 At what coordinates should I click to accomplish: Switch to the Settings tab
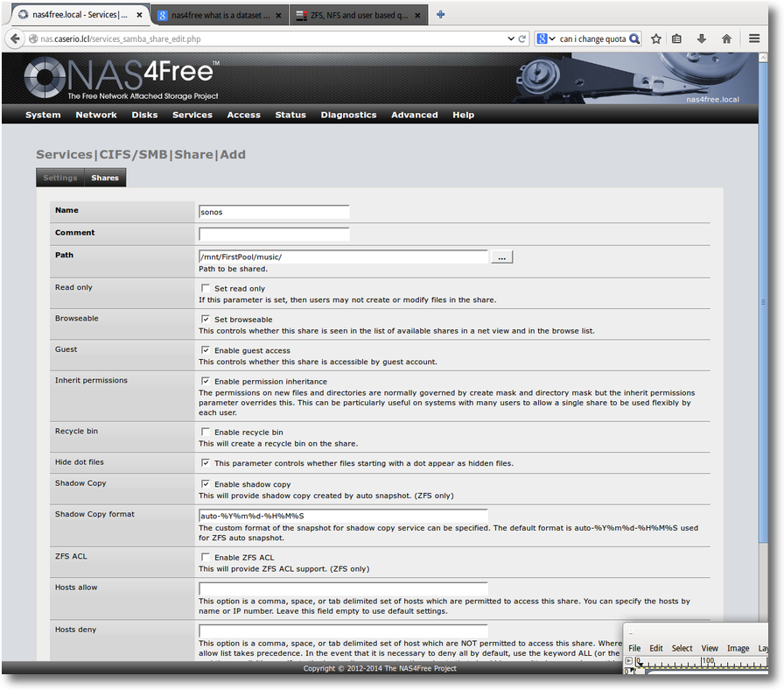click(x=60, y=178)
